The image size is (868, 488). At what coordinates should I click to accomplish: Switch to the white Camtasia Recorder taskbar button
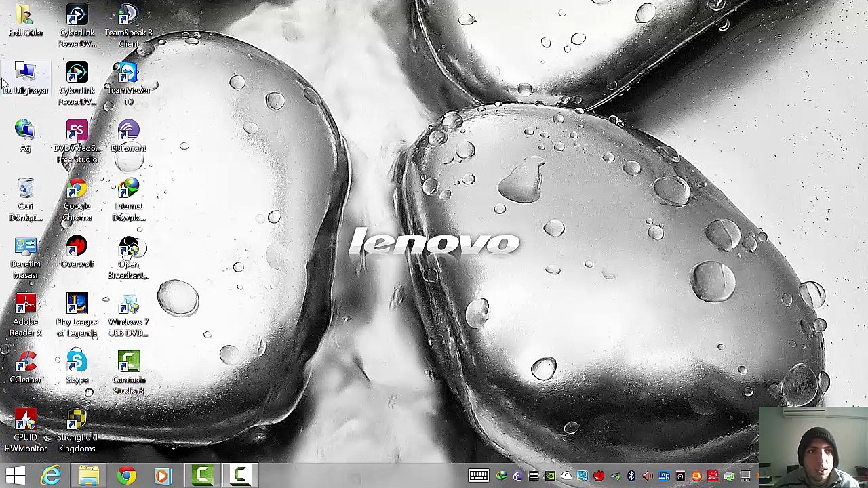(x=241, y=475)
